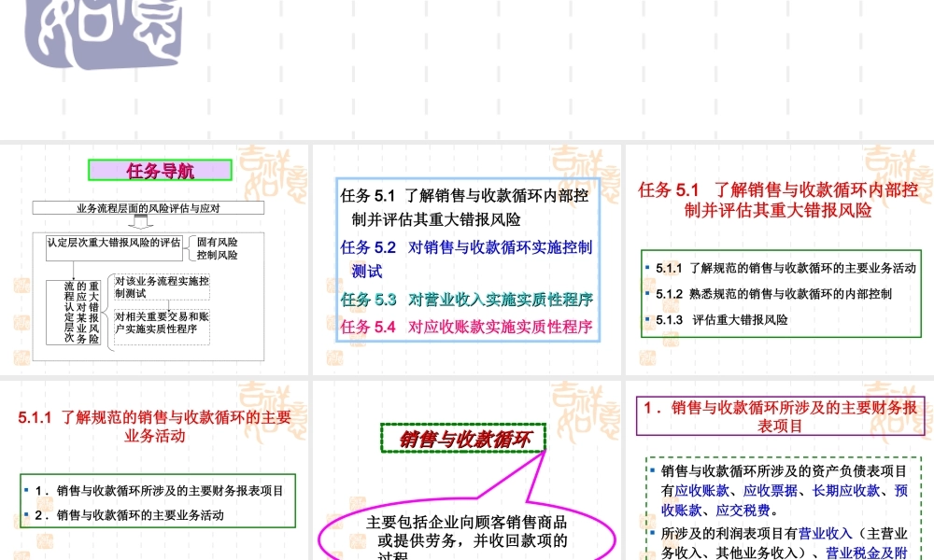This screenshot has height=560, width=934.
Task: Select the 任务5.2 对销售与收款循环实施控制测试 line
Action: 465,247
